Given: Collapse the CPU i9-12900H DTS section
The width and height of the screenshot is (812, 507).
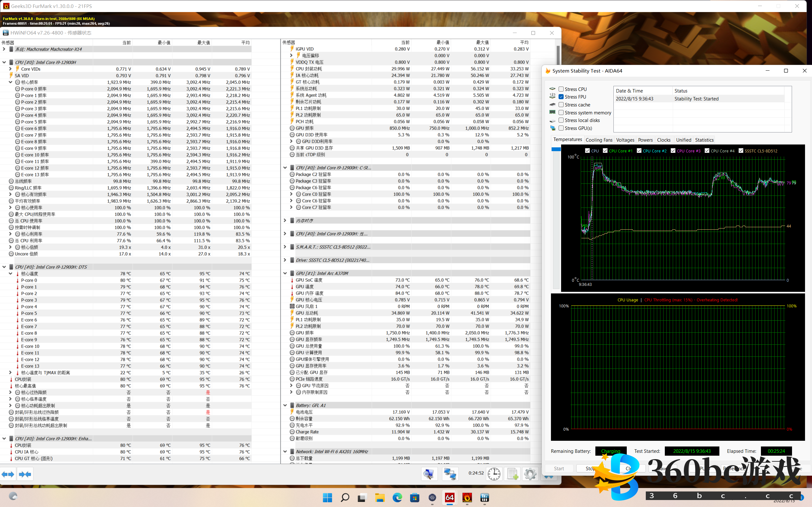Looking at the screenshot, I should click(4, 267).
